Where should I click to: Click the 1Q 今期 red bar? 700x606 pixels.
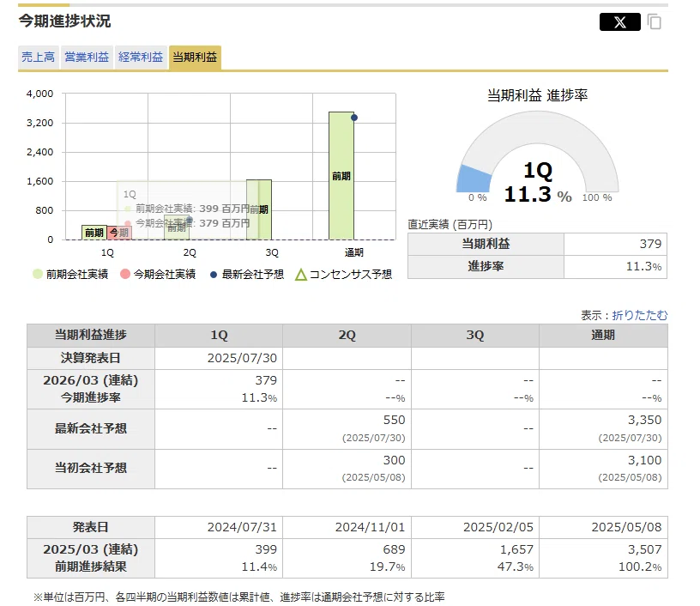click(x=119, y=233)
